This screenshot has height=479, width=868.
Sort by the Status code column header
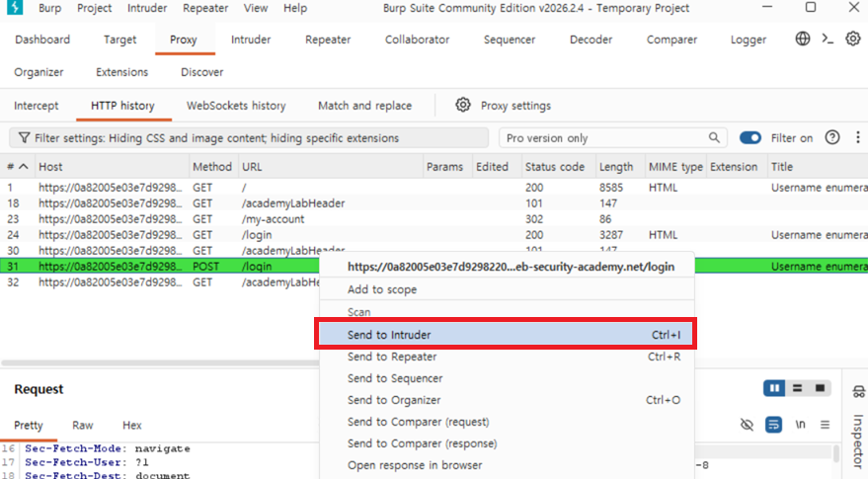click(x=558, y=167)
